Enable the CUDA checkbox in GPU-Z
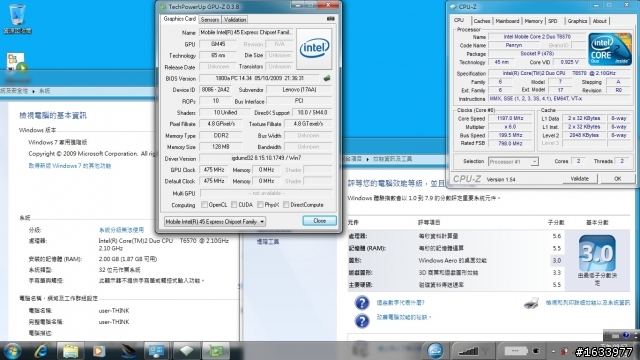Viewport: 640px width, 360px height. click(x=234, y=204)
